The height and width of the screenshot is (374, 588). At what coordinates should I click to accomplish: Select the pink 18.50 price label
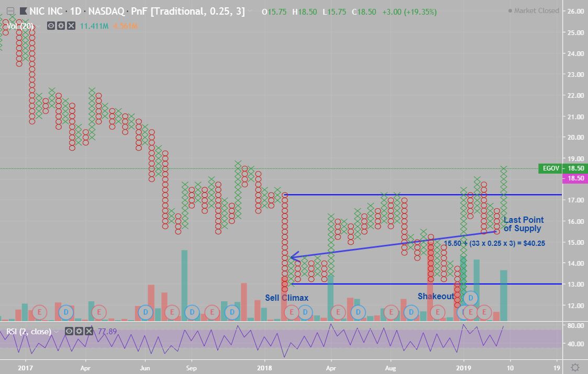574,178
